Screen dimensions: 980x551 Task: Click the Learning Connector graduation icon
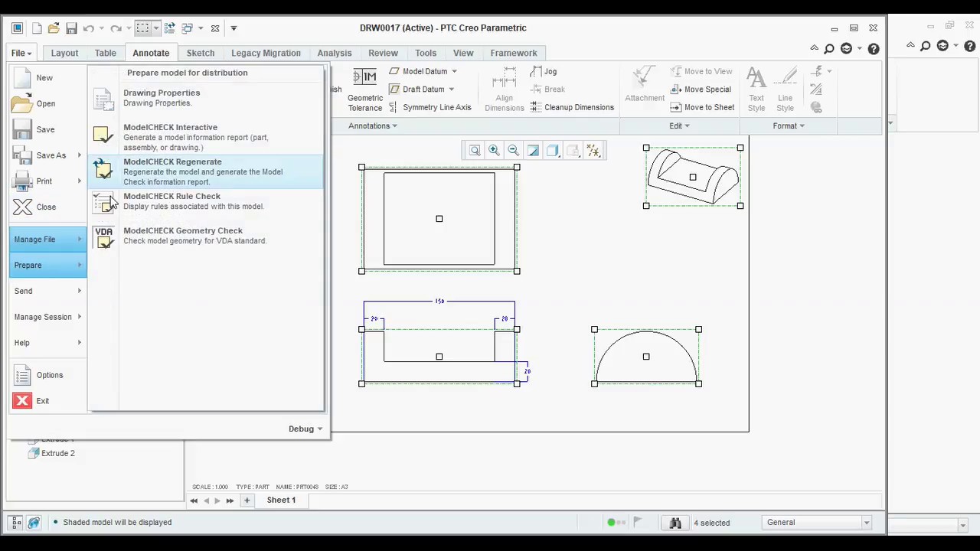(x=847, y=48)
